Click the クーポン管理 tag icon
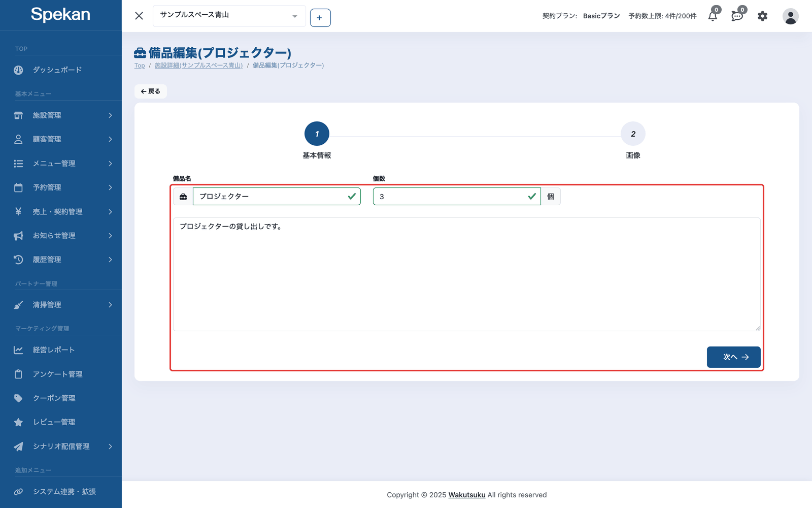 (18, 398)
